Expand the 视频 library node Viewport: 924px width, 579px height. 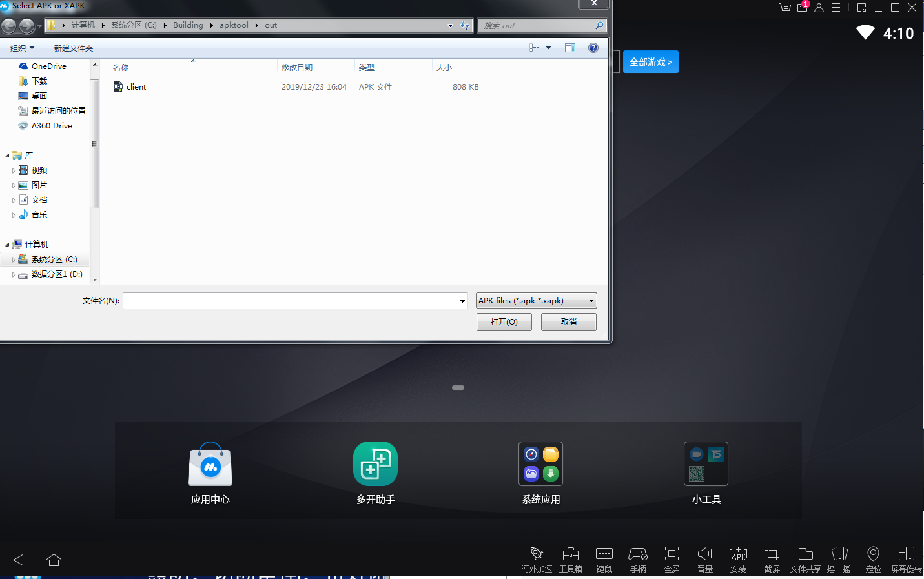click(x=14, y=170)
